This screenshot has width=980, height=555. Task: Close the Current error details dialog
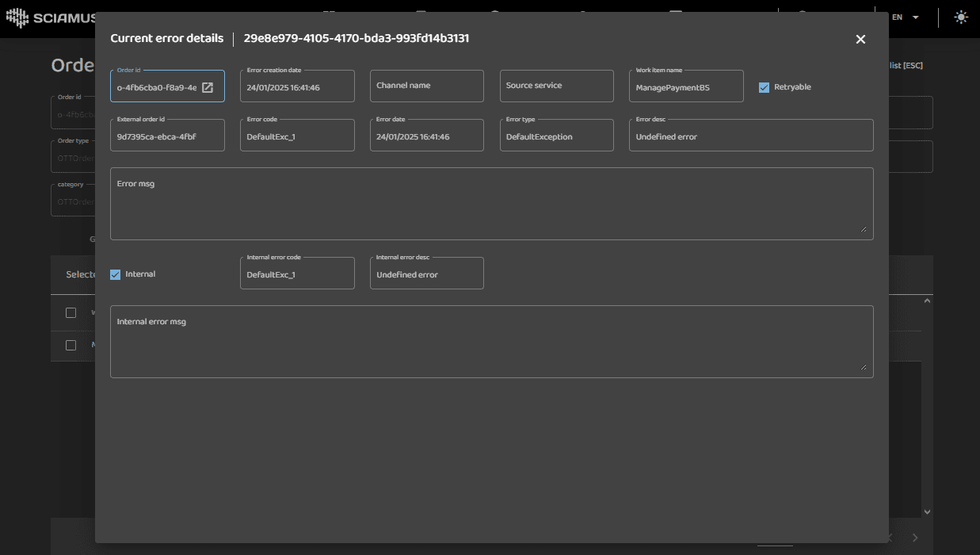[x=860, y=39]
